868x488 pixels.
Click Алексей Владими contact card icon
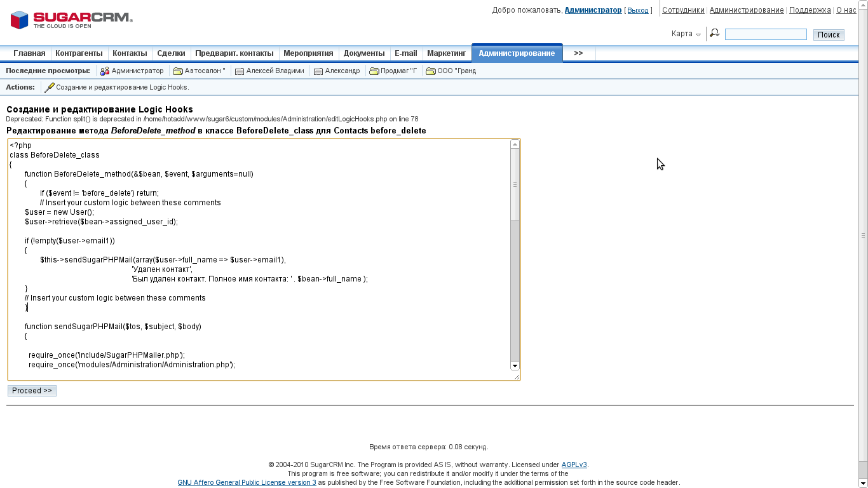(240, 71)
